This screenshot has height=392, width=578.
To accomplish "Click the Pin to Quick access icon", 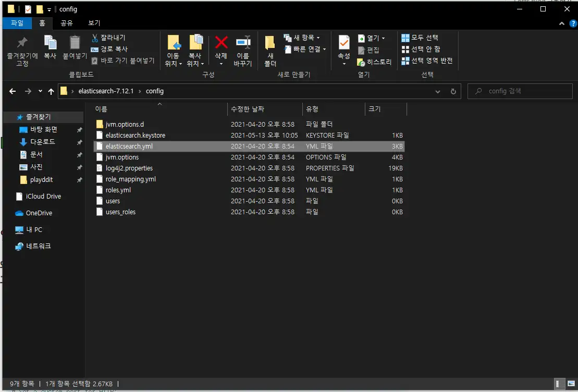I will point(22,42).
